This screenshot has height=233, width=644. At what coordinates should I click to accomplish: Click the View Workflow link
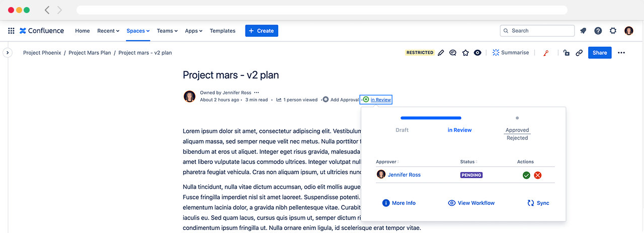(471, 203)
